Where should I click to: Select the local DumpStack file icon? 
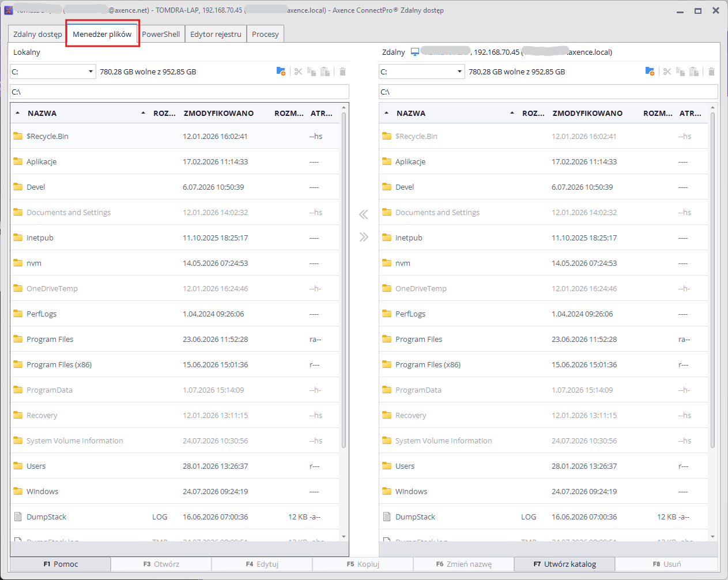[18, 517]
